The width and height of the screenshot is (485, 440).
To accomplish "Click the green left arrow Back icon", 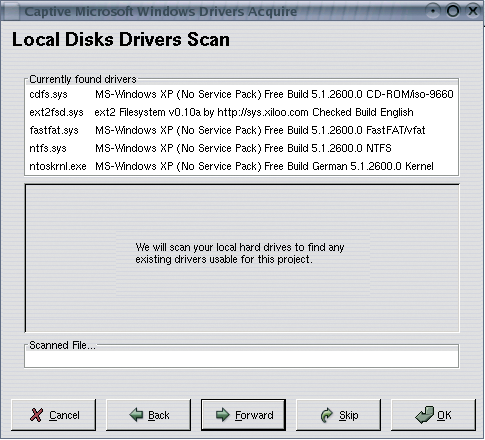I will tap(136, 415).
